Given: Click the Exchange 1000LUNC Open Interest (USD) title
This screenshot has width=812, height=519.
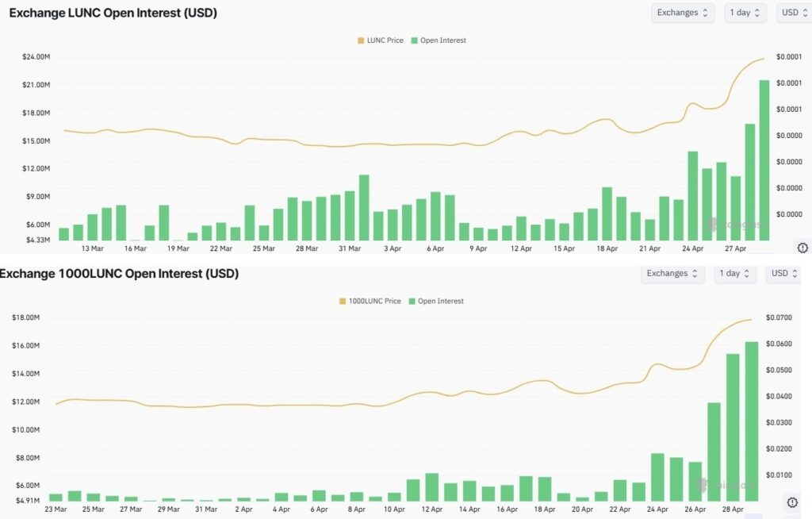Looking at the screenshot, I should pyautogui.click(x=119, y=274).
